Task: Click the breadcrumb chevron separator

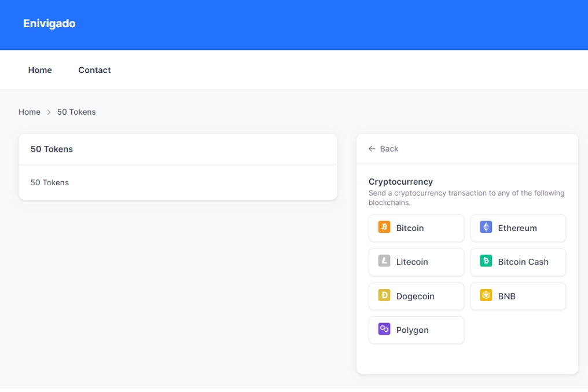Action: pyautogui.click(x=49, y=112)
